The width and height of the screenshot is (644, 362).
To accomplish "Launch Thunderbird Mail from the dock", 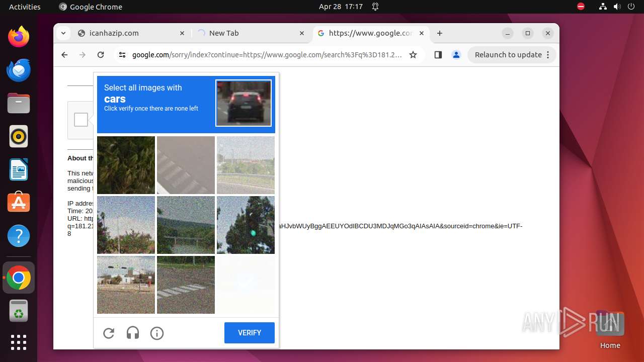I will pos(19,70).
